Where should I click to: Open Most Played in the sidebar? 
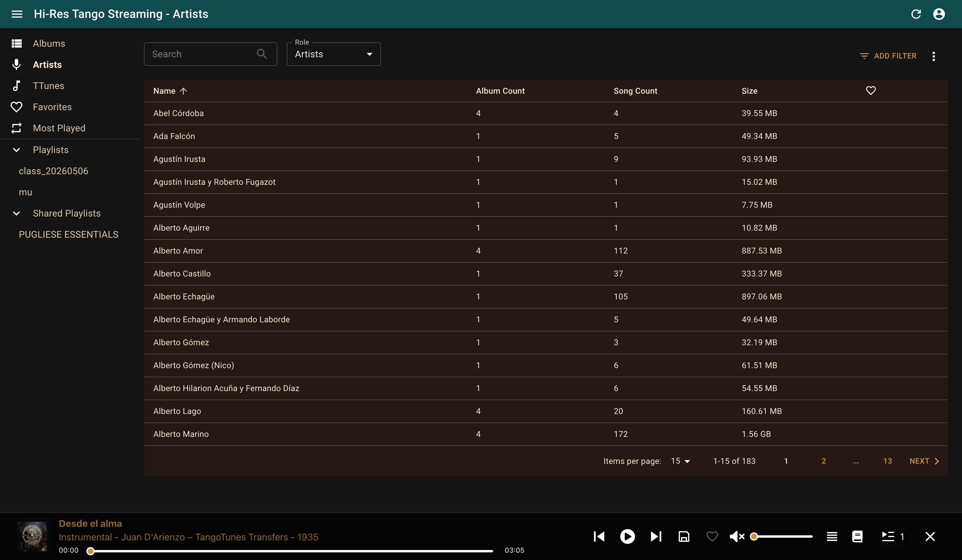(71, 128)
